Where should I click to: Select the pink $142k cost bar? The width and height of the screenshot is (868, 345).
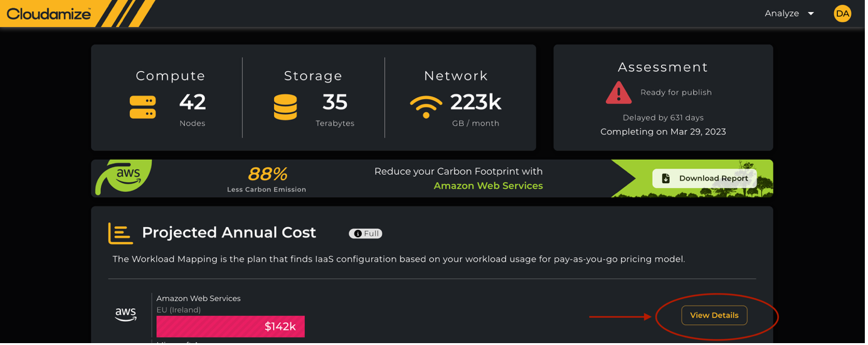[x=230, y=326]
